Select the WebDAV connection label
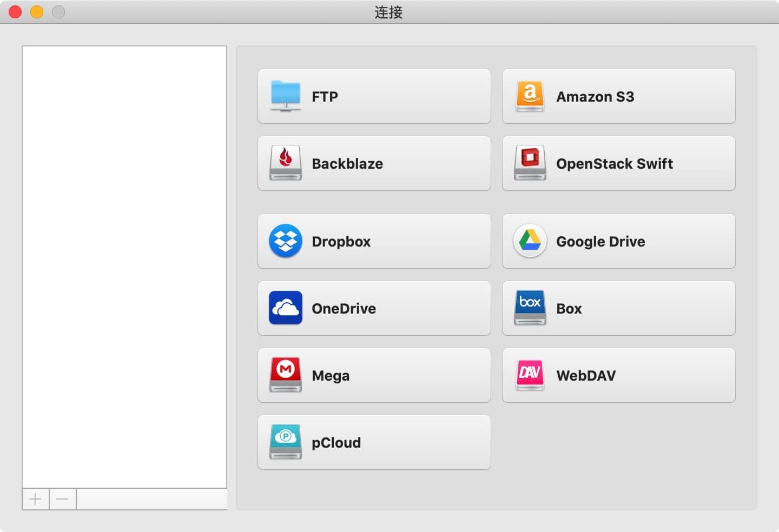 586,376
